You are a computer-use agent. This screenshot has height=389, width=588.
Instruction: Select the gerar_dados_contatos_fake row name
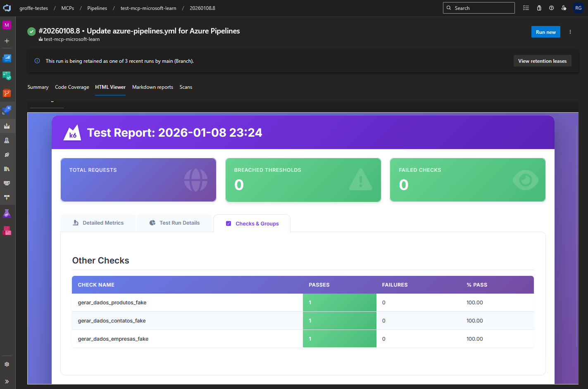112,321
